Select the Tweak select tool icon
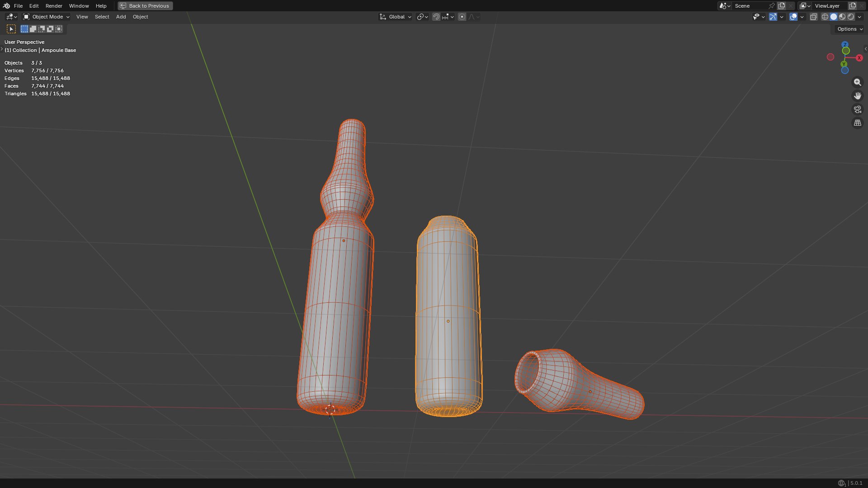Image resolution: width=868 pixels, height=488 pixels. 11,29
